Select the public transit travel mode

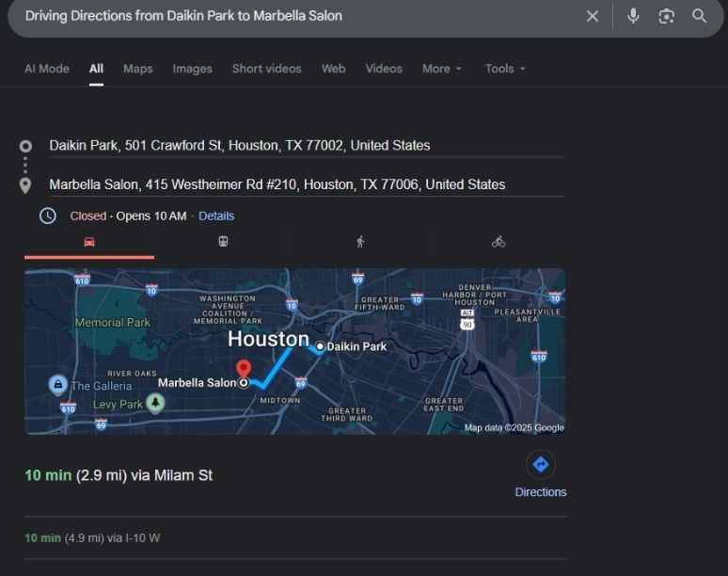223,242
